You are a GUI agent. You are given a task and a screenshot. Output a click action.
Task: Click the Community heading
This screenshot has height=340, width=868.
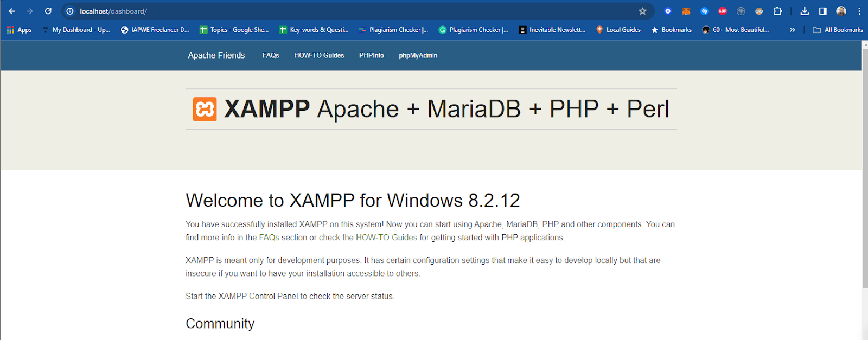220,324
